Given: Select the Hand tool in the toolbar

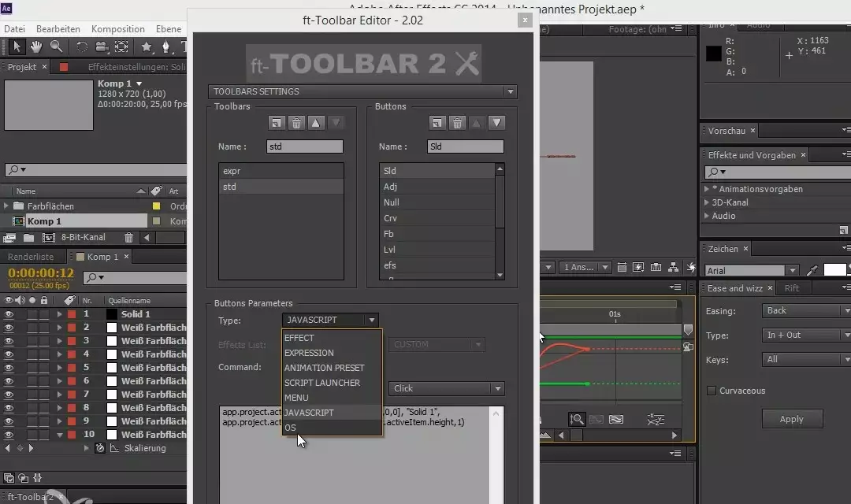Looking at the screenshot, I should (37, 47).
